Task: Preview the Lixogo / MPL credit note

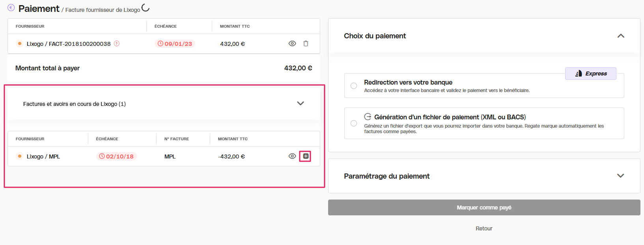Action: [292, 156]
